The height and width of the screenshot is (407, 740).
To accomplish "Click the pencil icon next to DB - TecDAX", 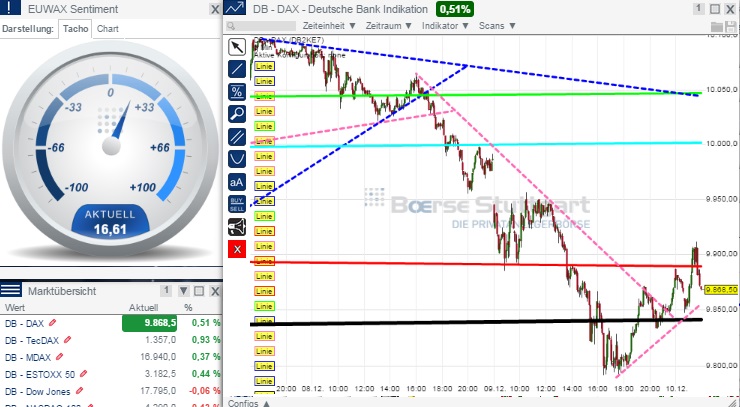I will pos(67,340).
